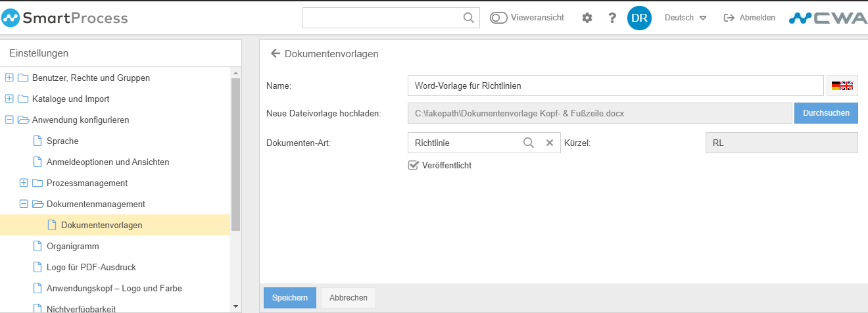Click the Durchsuchen button
The image size is (868, 313).
tap(826, 113)
